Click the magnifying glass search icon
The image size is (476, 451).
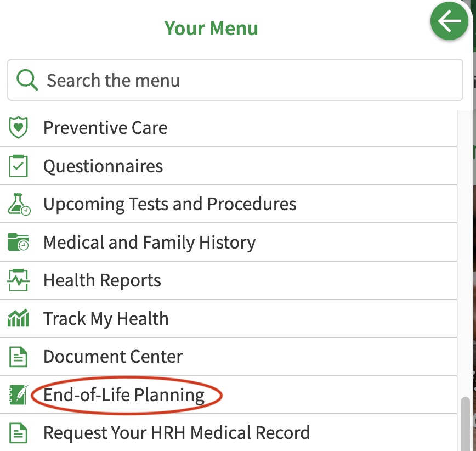tap(27, 80)
